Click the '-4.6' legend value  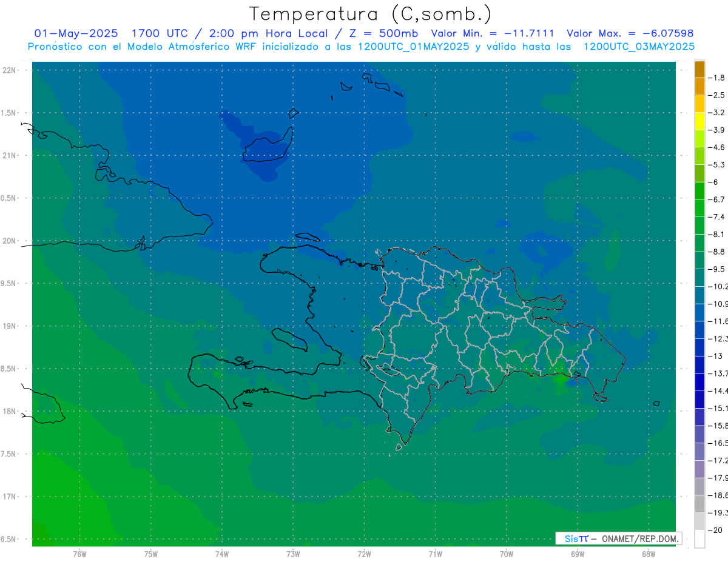[716, 147]
